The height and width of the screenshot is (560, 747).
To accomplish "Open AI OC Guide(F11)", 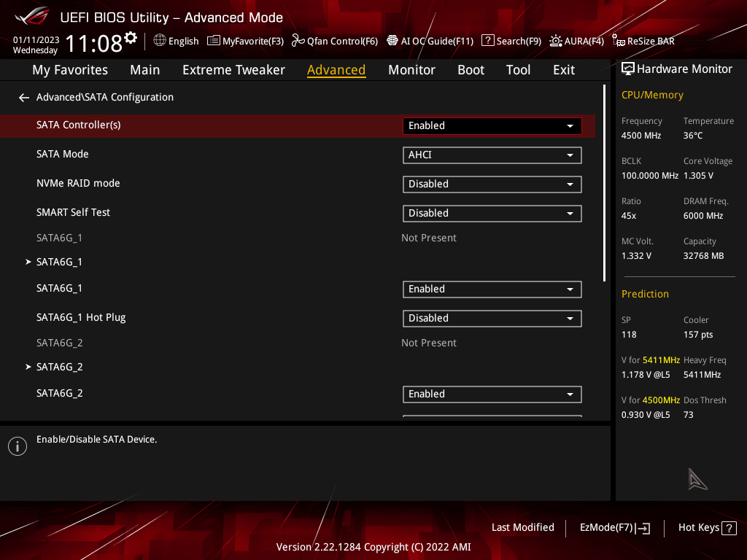I will tap(430, 41).
